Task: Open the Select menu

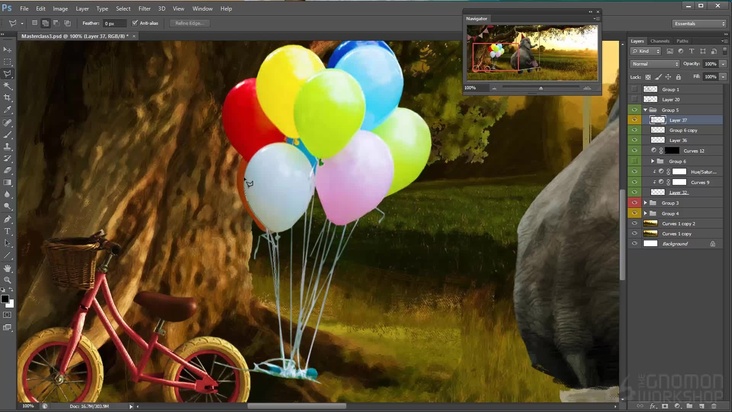Action: [123, 9]
